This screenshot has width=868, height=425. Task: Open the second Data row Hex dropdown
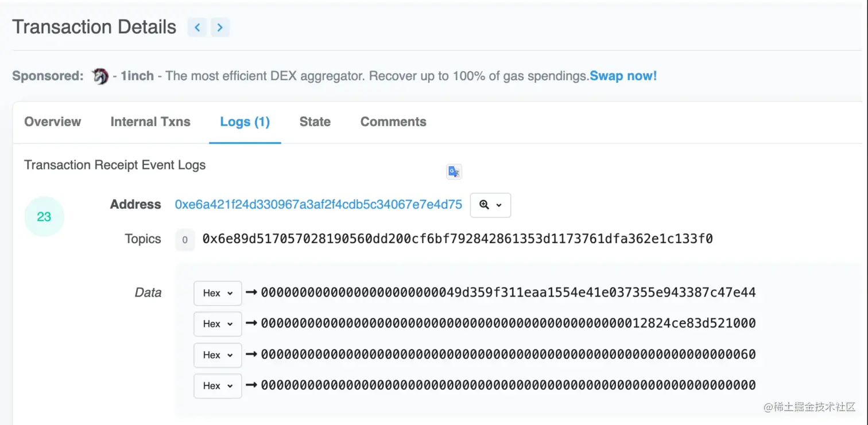tap(218, 324)
